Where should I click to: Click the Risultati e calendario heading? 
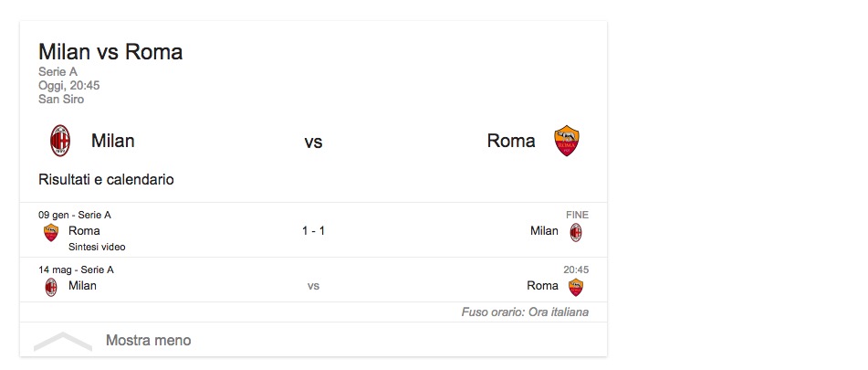[x=106, y=180]
